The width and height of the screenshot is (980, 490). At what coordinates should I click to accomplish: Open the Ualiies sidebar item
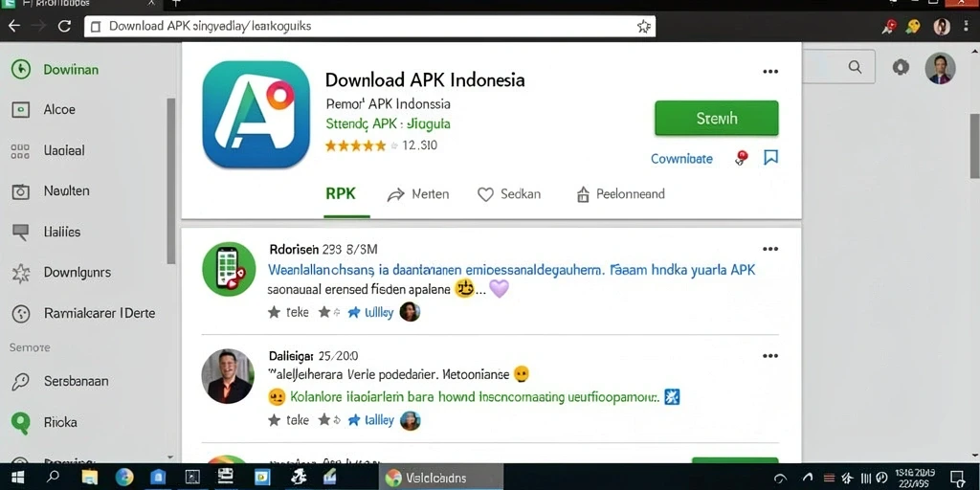[x=62, y=232]
